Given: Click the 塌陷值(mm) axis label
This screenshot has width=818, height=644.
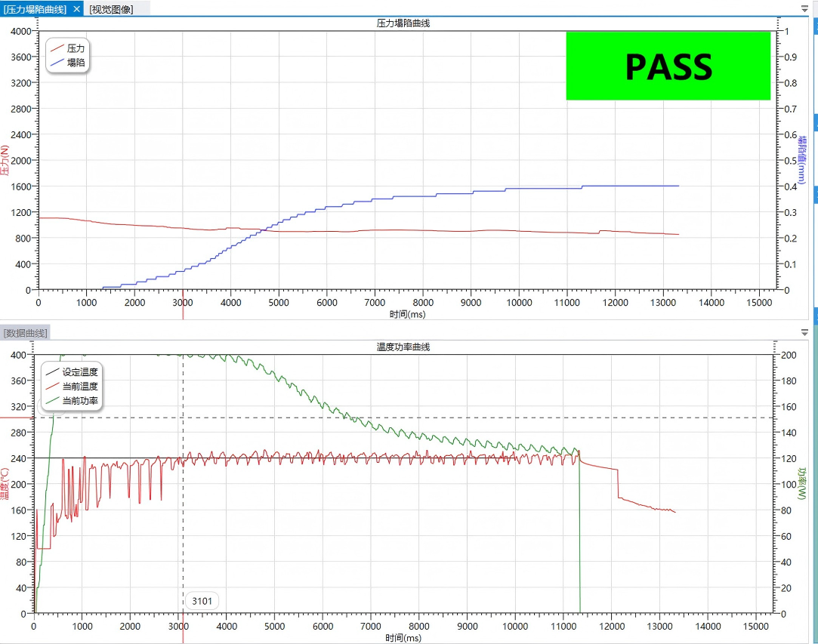Looking at the screenshot, I should [802, 159].
